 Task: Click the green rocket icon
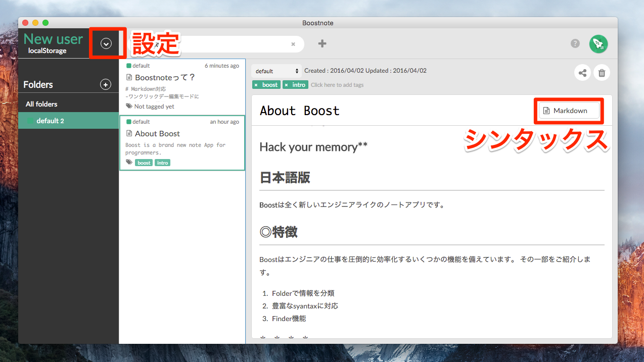click(x=599, y=44)
